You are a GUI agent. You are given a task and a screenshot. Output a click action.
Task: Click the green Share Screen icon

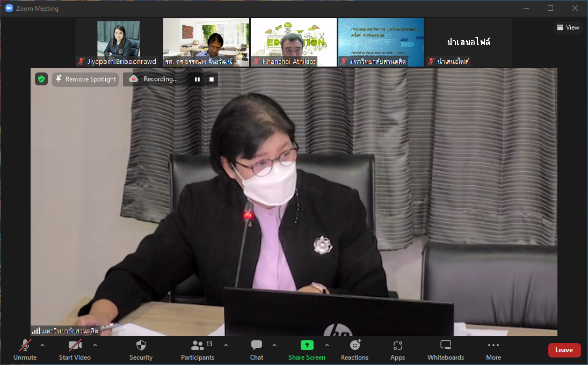pos(307,345)
